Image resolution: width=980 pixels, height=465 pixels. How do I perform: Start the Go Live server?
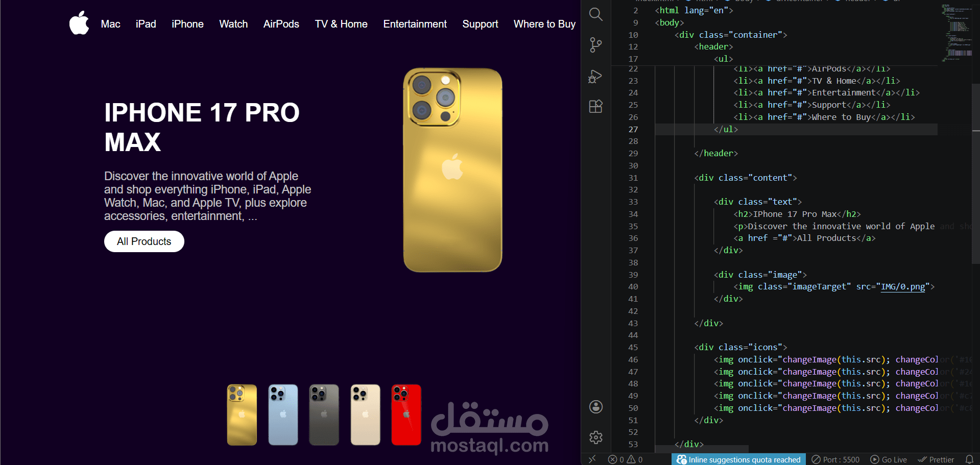pyautogui.click(x=889, y=459)
